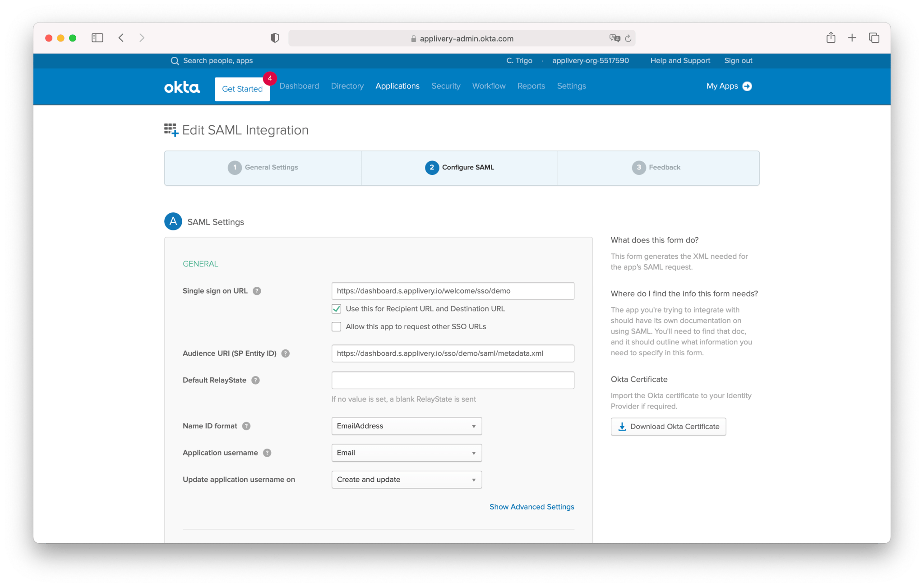
Task: Click help icon beside Audience URI label
Action: [285, 353]
